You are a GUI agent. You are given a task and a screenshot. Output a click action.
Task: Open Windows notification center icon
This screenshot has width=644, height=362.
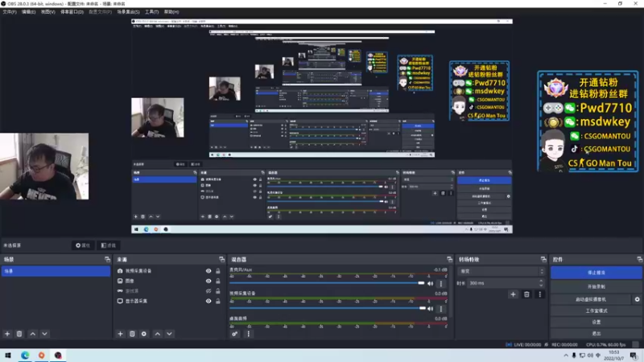(634, 355)
